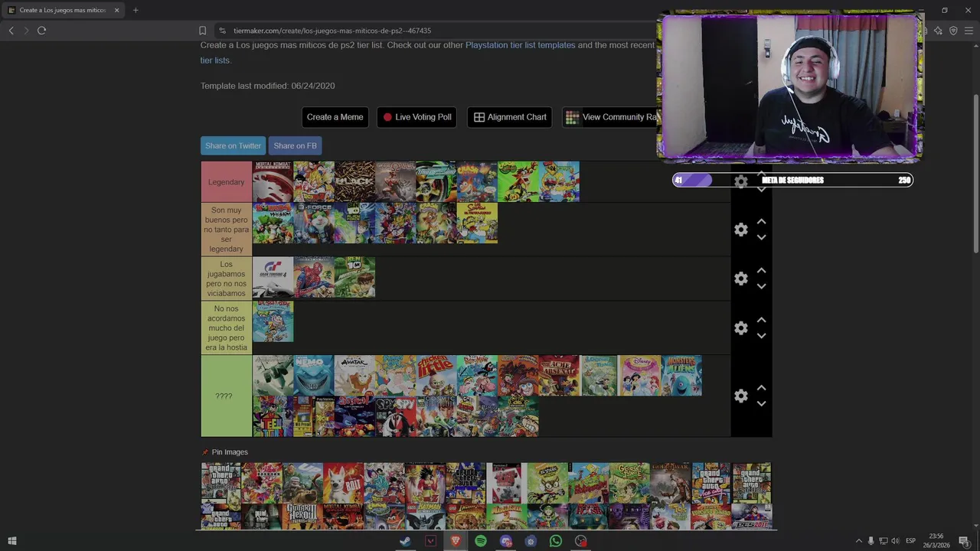Viewport: 980px width, 551px height.
Task: Select Mortal Kombat cover in Legendary tier
Action: tap(273, 181)
